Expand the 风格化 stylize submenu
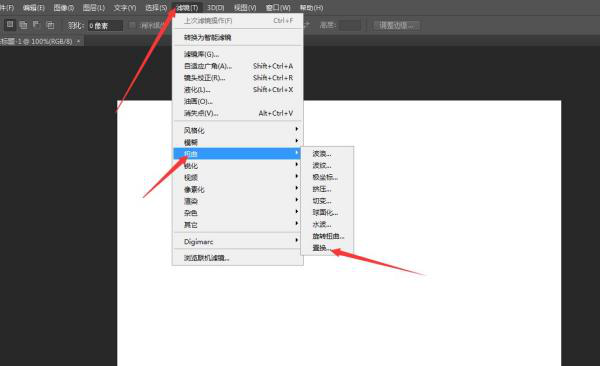 click(238, 130)
